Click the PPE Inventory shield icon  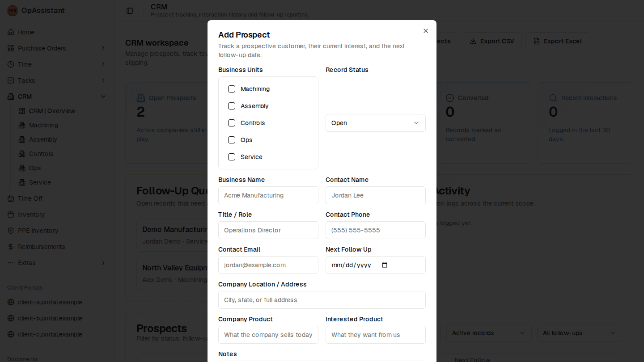point(11,231)
